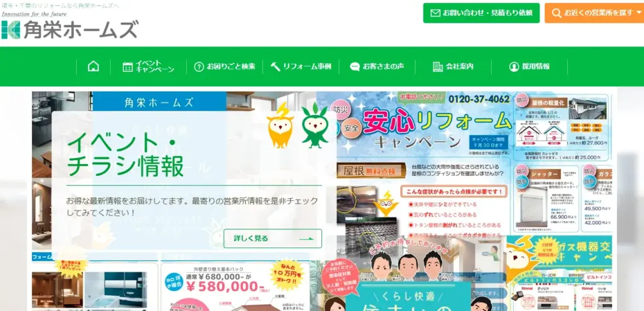Select the 採用情報 menu text
Viewport: 644px width, 311px height.
coord(536,67)
